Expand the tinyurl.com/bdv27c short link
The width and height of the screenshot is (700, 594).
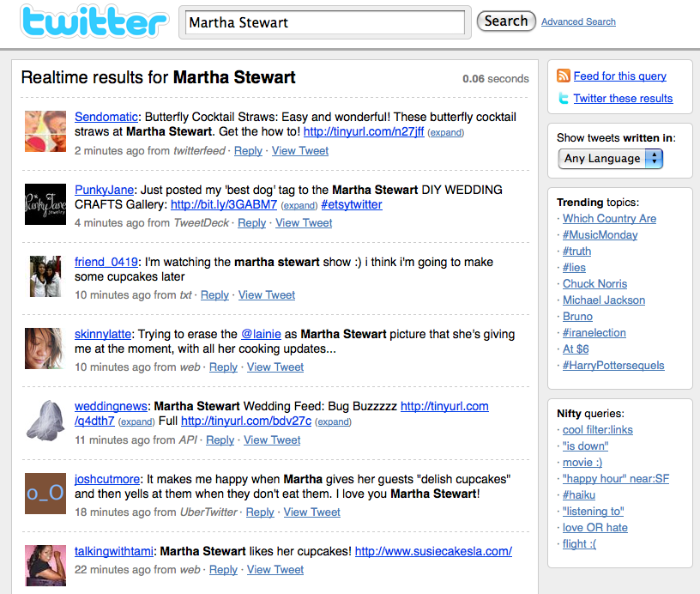pyautogui.click(x=333, y=422)
